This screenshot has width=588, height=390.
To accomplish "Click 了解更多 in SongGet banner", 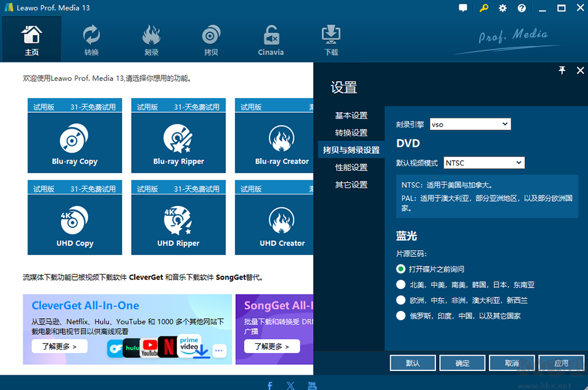I will pyautogui.click(x=272, y=346).
